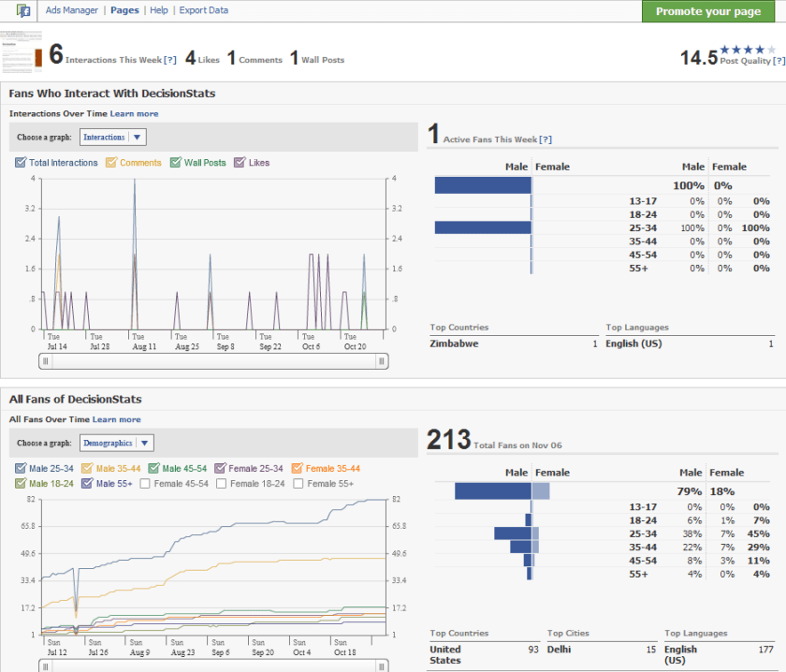Screen dimensions: 786x672
Task: Expand the Demographics graph dropdown
Action: (x=116, y=444)
